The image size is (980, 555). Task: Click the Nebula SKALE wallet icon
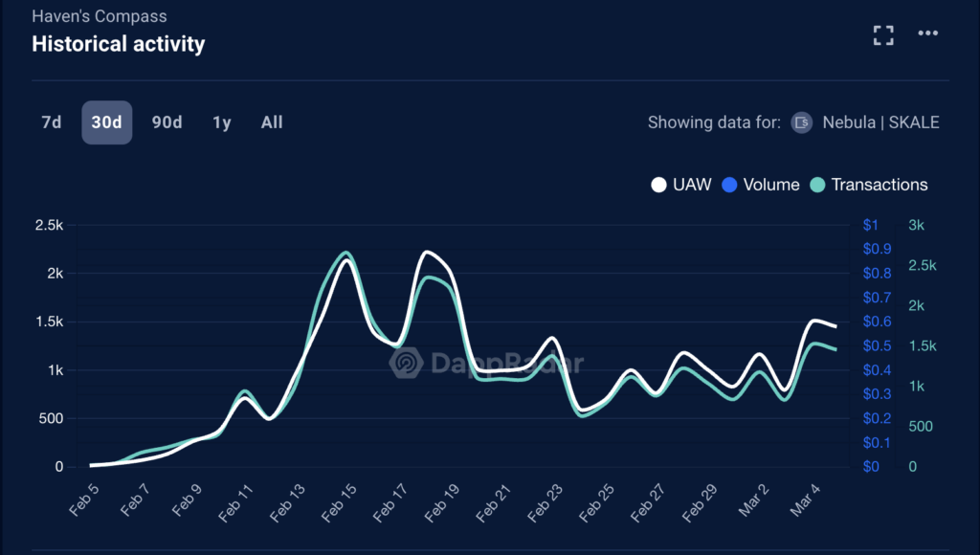[x=801, y=122]
